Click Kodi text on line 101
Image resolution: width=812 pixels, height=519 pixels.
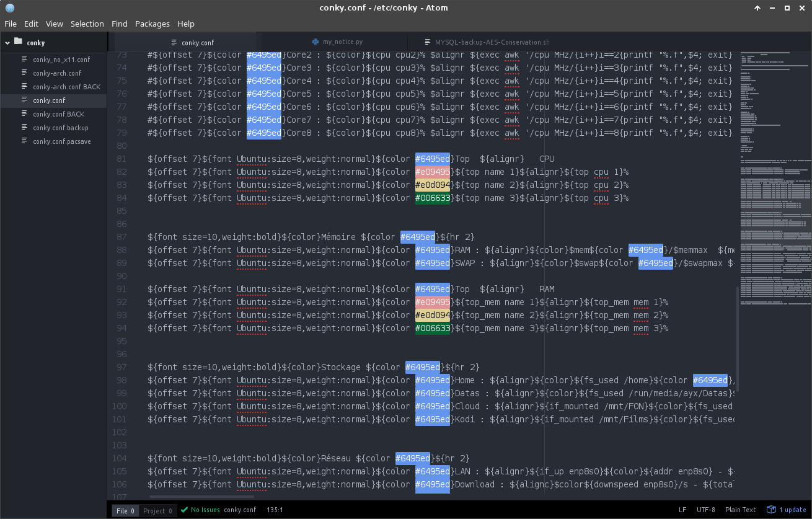(465, 419)
